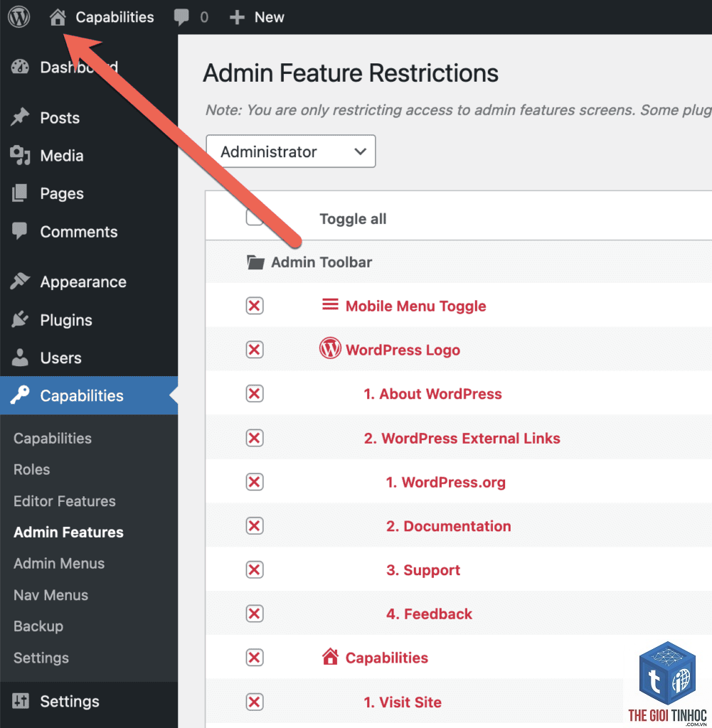The image size is (712, 728).
Task: Click the hamburger icon by Mobile Menu Toggle
Action: pyautogui.click(x=330, y=304)
